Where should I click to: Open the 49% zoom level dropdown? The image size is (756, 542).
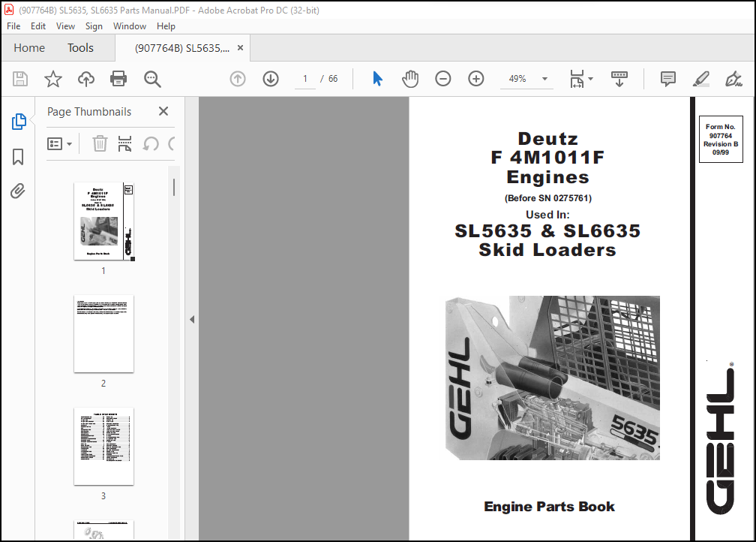[544, 79]
